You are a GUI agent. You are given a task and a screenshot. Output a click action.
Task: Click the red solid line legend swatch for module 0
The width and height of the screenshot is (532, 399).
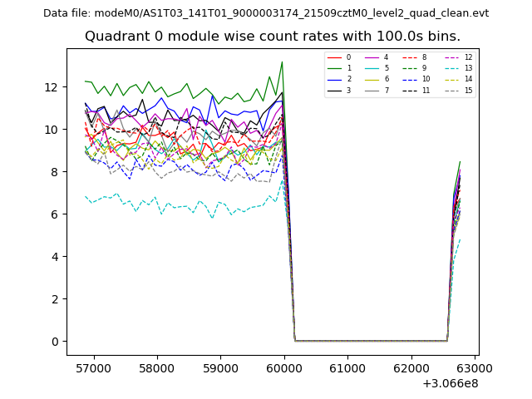pyautogui.click(x=334, y=58)
